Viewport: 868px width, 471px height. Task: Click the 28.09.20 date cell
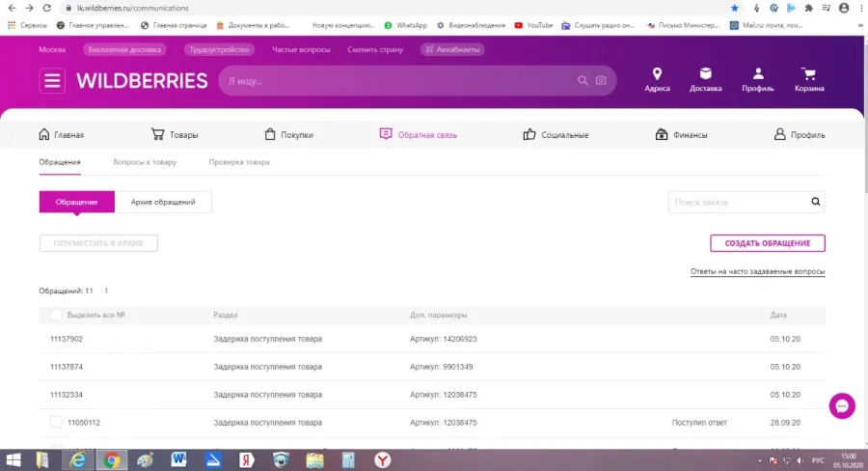(x=785, y=422)
